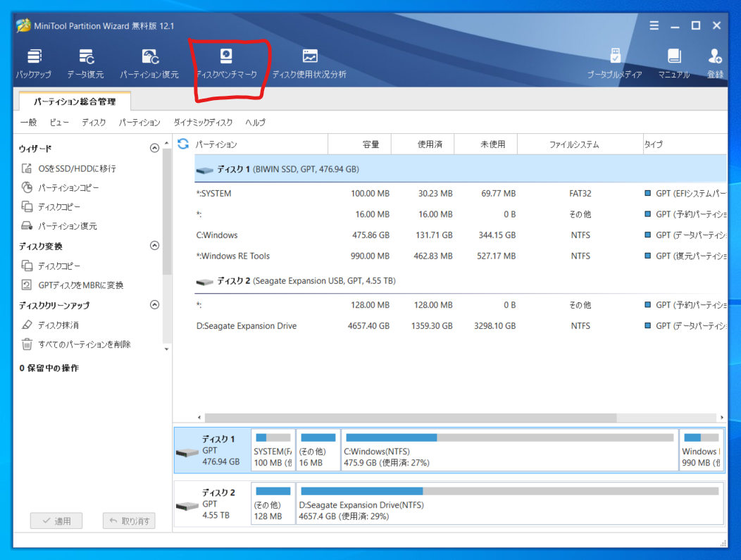Switch to the パーティション総合管理 tab
This screenshot has width=741, height=560.
click(73, 101)
